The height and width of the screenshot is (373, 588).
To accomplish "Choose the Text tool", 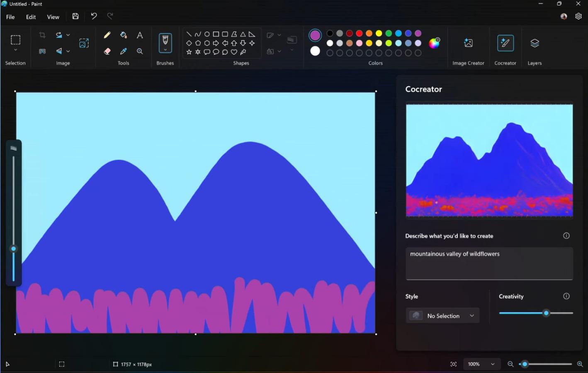I will (140, 35).
